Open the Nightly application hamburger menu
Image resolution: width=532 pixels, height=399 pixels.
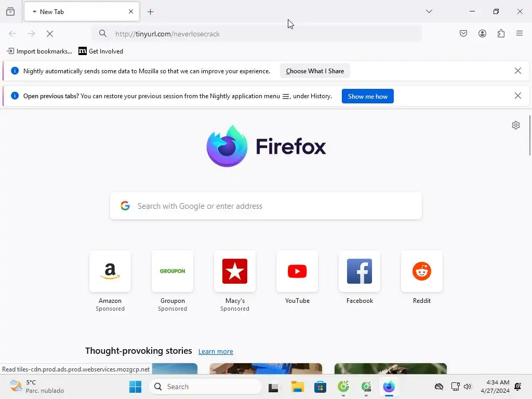pos(520,34)
